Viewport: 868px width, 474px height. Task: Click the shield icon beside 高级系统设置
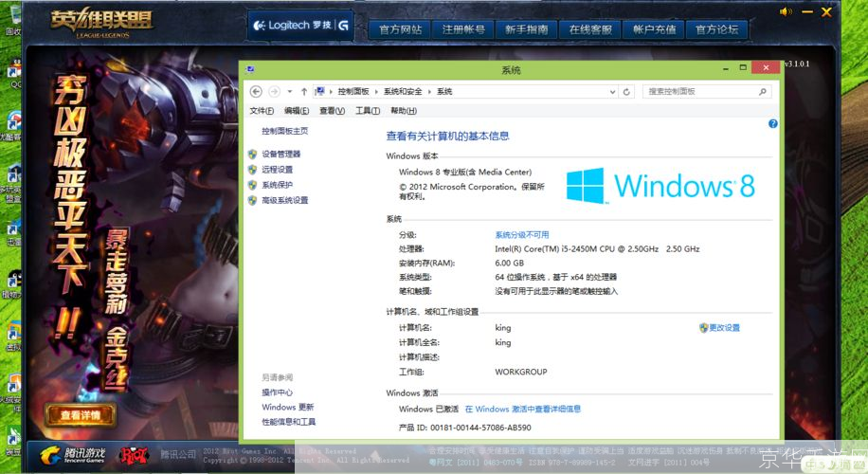click(x=252, y=200)
